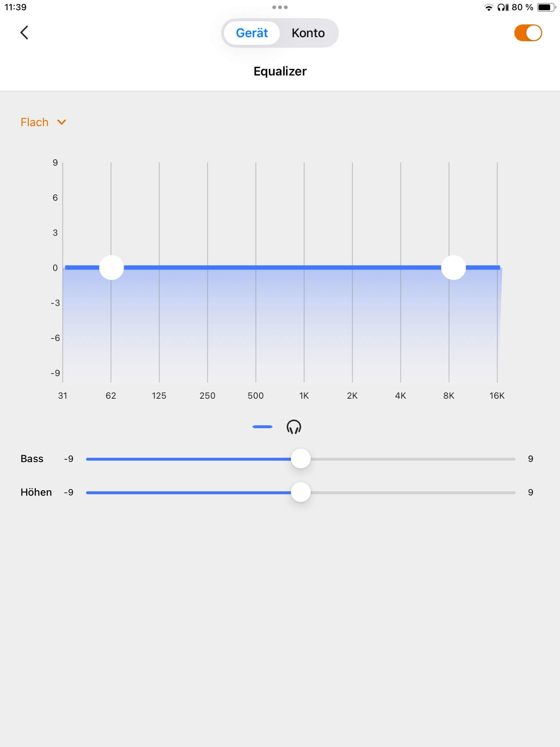Tap the headphones status bar icon

coord(503,7)
